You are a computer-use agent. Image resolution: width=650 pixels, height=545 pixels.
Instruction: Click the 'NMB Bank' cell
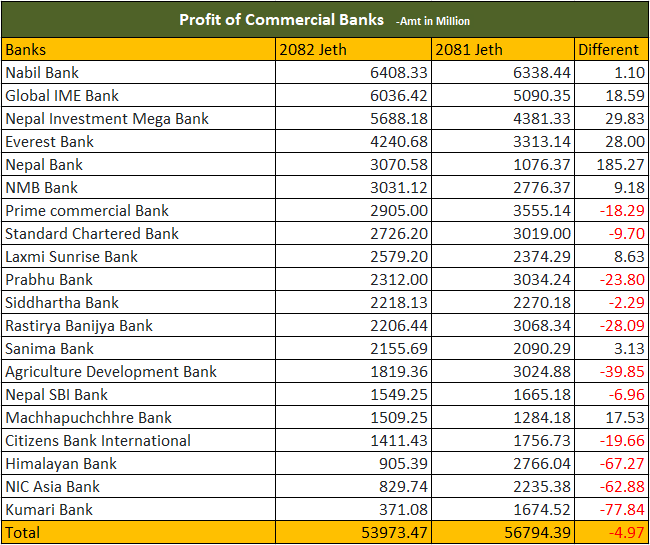(x=139, y=187)
